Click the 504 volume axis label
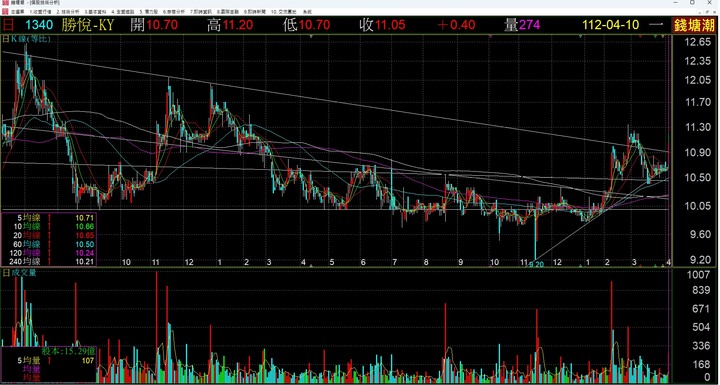This screenshot has width=720, height=385. click(701, 328)
